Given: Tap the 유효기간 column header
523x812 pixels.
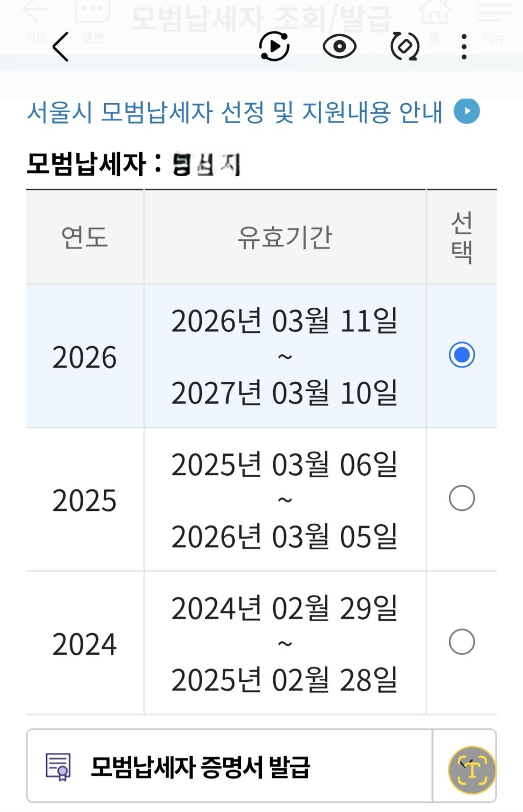Looking at the screenshot, I should [x=284, y=237].
